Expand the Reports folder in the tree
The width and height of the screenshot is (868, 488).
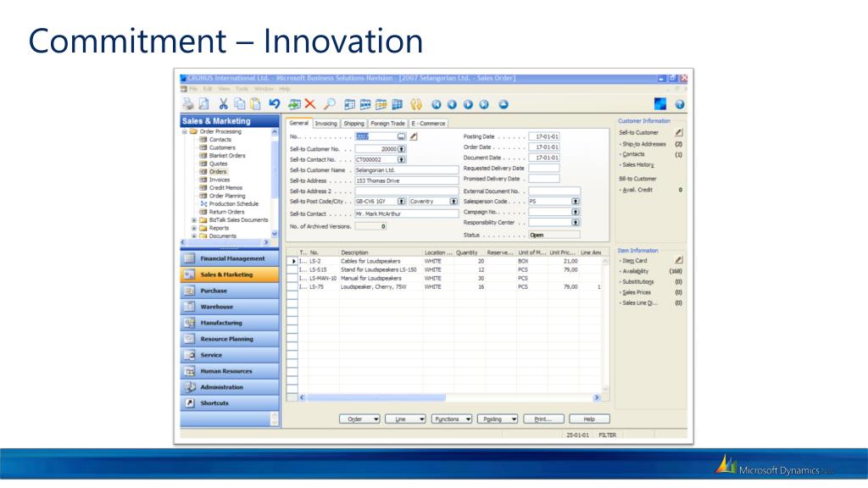[194, 228]
